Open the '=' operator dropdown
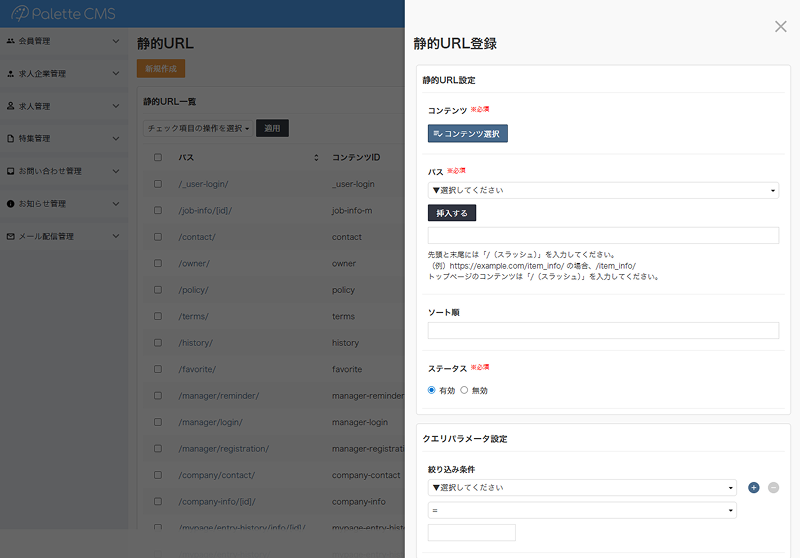This screenshot has width=800, height=558. coord(582,510)
